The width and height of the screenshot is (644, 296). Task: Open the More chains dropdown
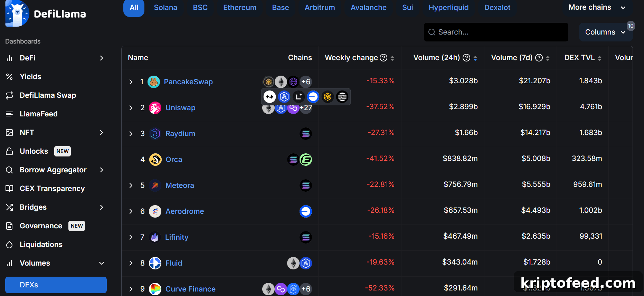click(x=597, y=8)
